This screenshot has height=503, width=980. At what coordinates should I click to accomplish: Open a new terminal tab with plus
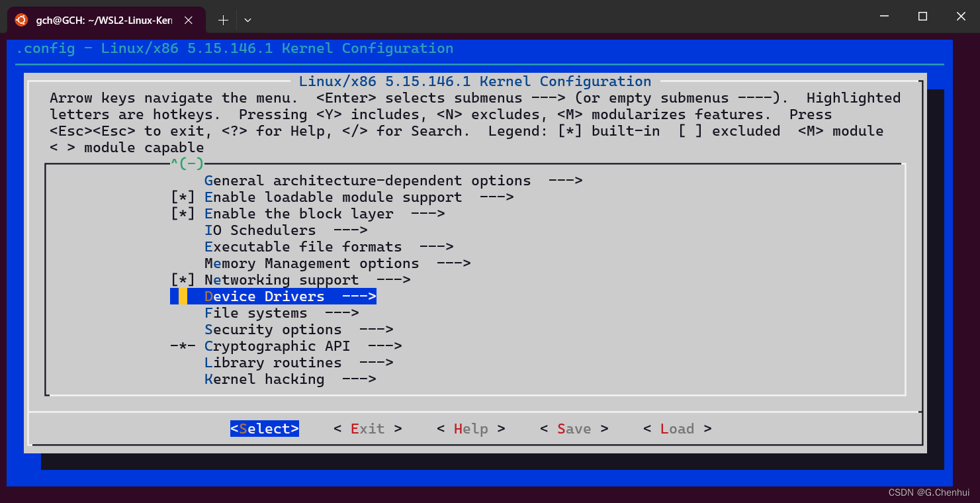[223, 21]
